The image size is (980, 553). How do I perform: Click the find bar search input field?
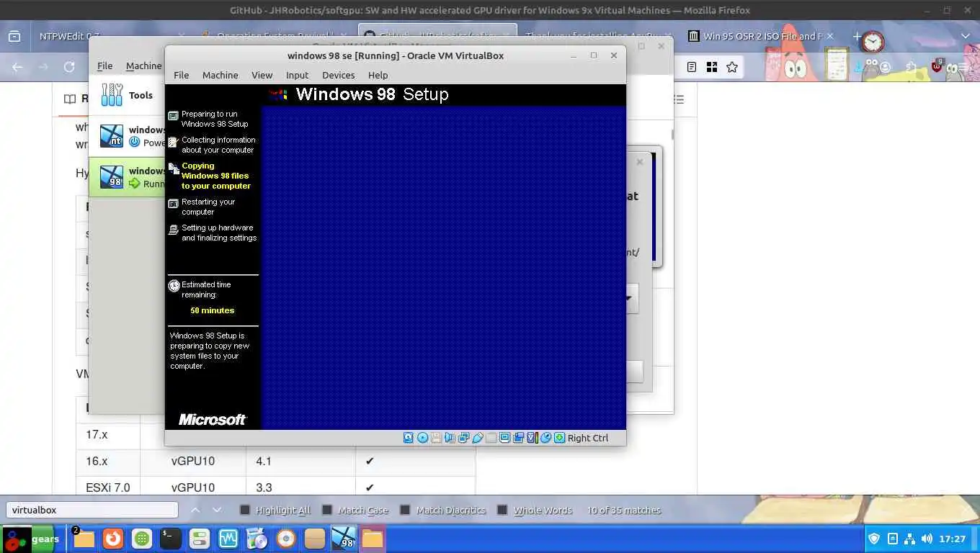tap(92, 510)
